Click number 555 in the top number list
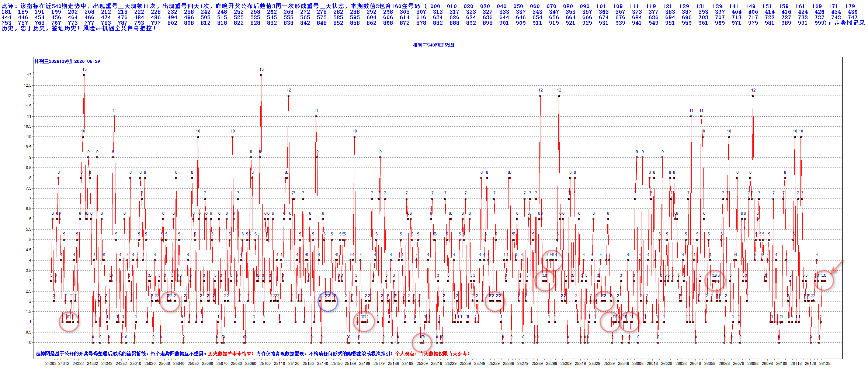 [288, 17]
